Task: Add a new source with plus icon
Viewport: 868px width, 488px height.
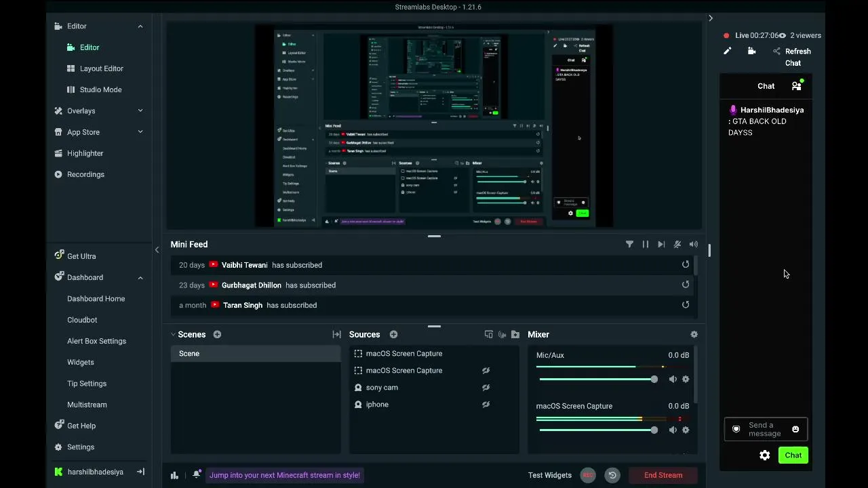Action: point(393,334)
